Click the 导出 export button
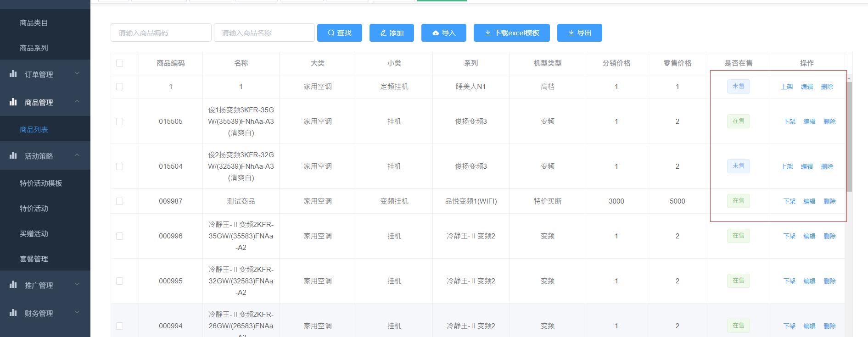Screen dimensions: 868x337 [580, 33]
